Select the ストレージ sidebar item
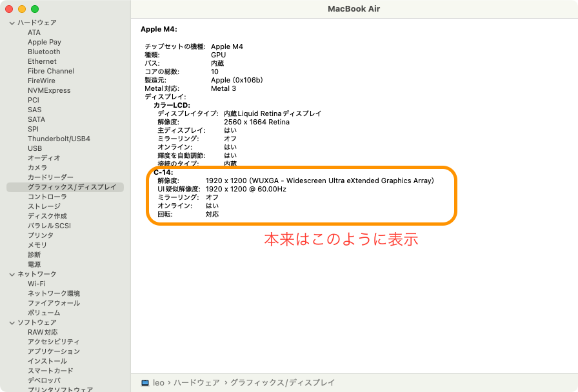The width and height of the screenshot is (578, 392). pos(44,206)
